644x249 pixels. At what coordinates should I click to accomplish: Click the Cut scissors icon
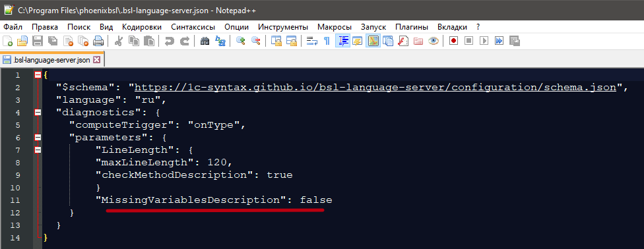pyautogui.click(x=119, y=41)
